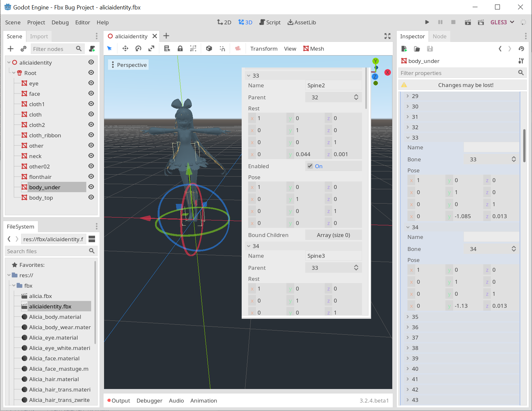
Task: Lock the selected node using the padlock icon
Action: [x=180, y=48]
